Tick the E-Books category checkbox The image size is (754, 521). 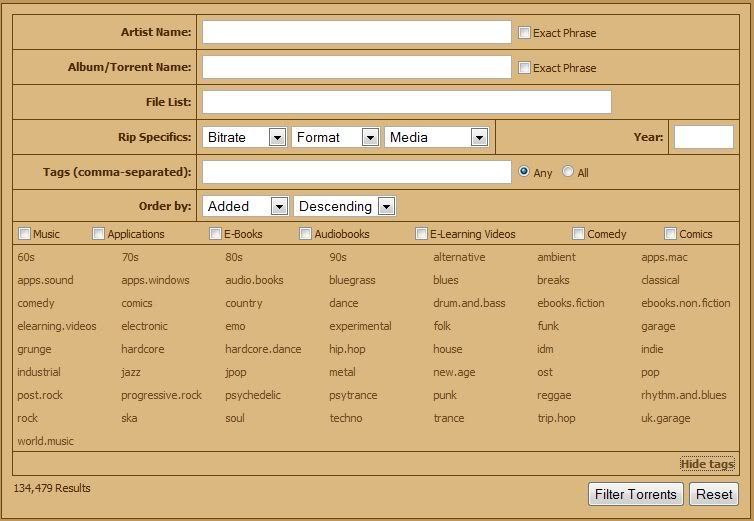215,234
